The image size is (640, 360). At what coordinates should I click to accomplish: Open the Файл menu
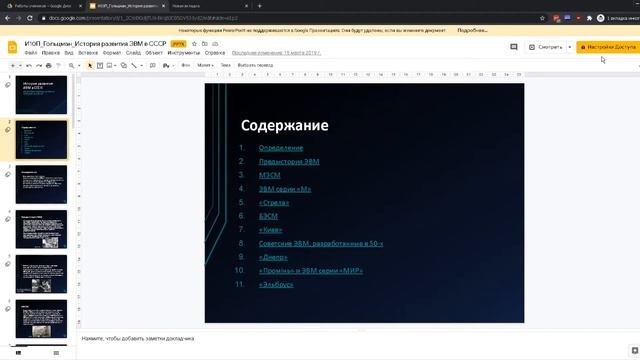[x=31, y=53]
